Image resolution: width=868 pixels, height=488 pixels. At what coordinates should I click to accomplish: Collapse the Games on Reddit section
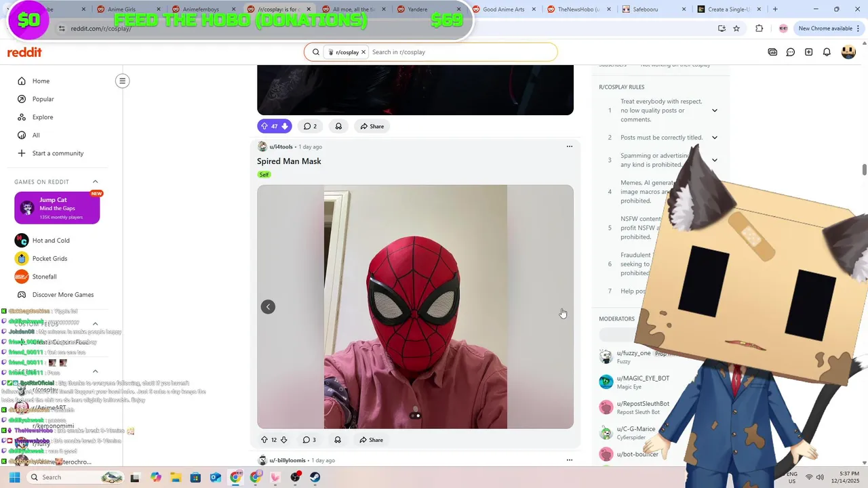[95, 182]
